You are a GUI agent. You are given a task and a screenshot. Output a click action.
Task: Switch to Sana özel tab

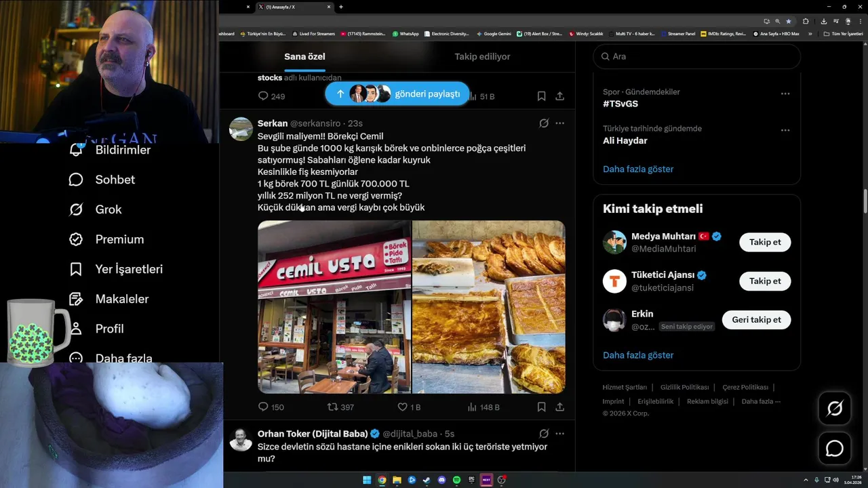click(304, 56)
